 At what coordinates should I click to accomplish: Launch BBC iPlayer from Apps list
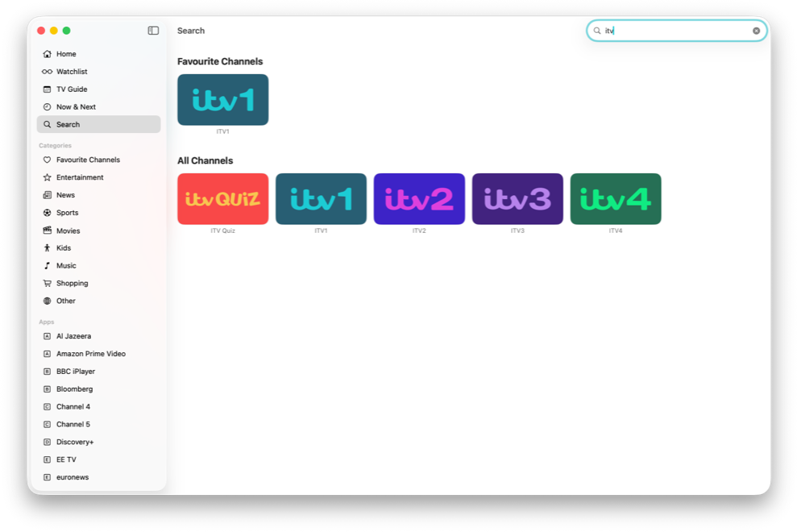tap(75, 372)
